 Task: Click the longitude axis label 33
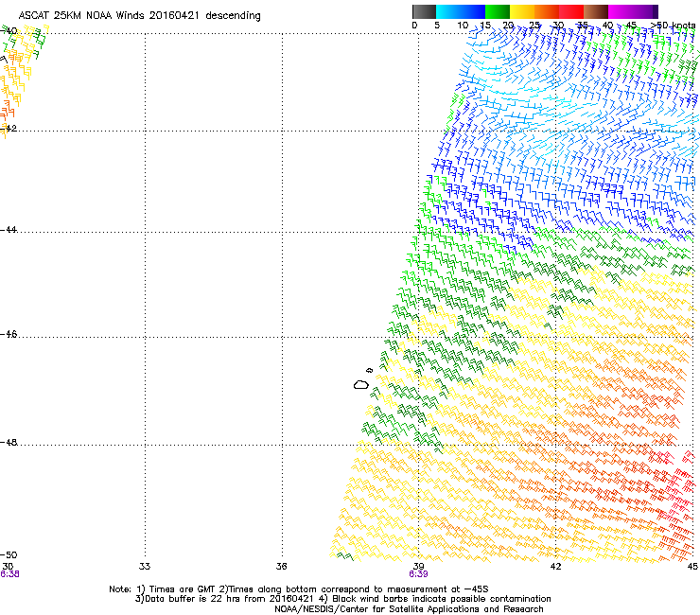pos(145,567)
